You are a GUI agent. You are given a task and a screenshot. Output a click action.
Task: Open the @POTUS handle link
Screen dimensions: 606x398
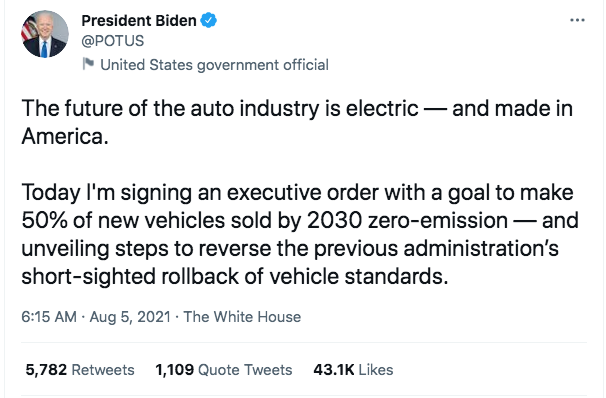tap(112, 41)
